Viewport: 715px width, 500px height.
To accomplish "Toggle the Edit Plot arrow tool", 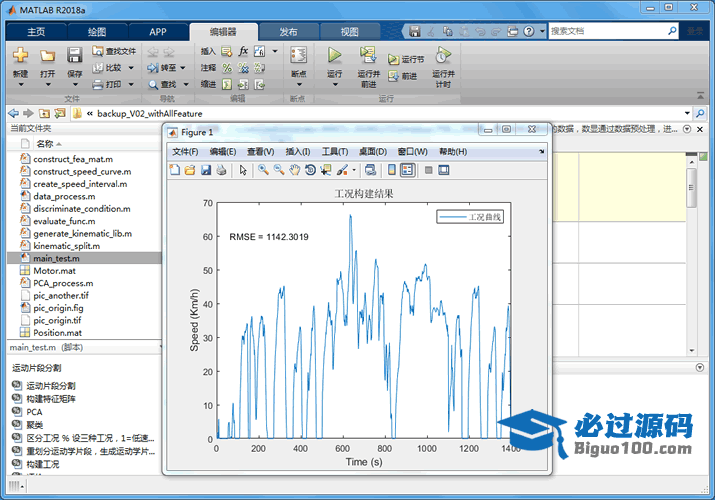I will point(243,170).
